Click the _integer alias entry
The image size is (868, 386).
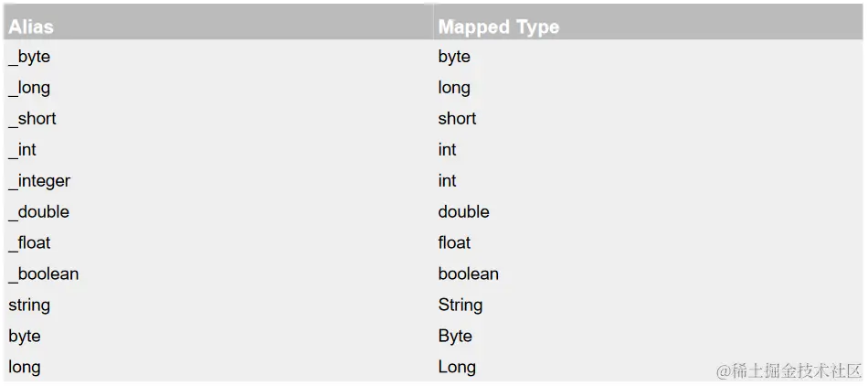coord(39,181)
